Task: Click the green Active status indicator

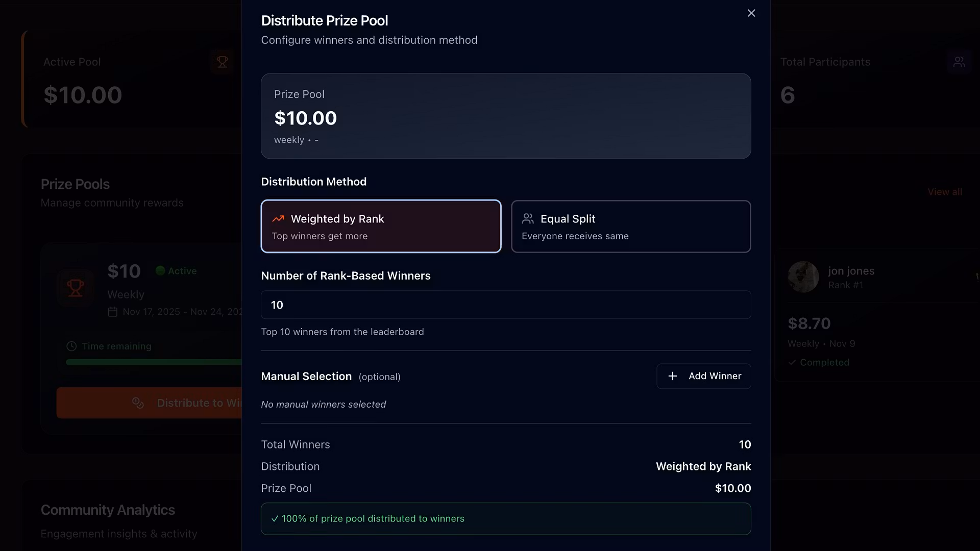Action: point(160,271)
